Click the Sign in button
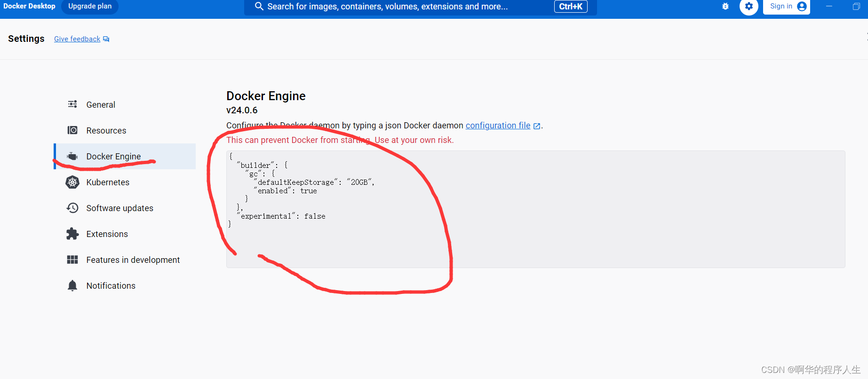Viewport: 868px width, 379px height. 787,6
